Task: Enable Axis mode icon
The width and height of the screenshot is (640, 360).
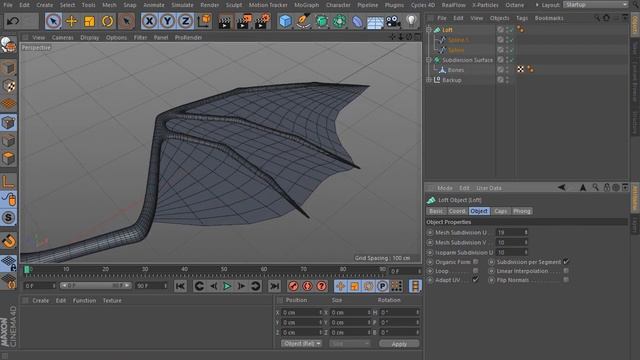Action: click(8, 181)
